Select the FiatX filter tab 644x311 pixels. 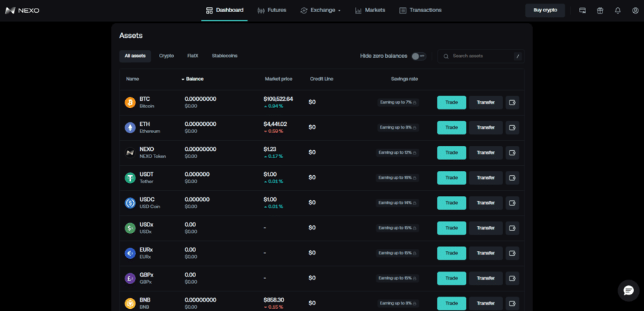click(192, 56)
